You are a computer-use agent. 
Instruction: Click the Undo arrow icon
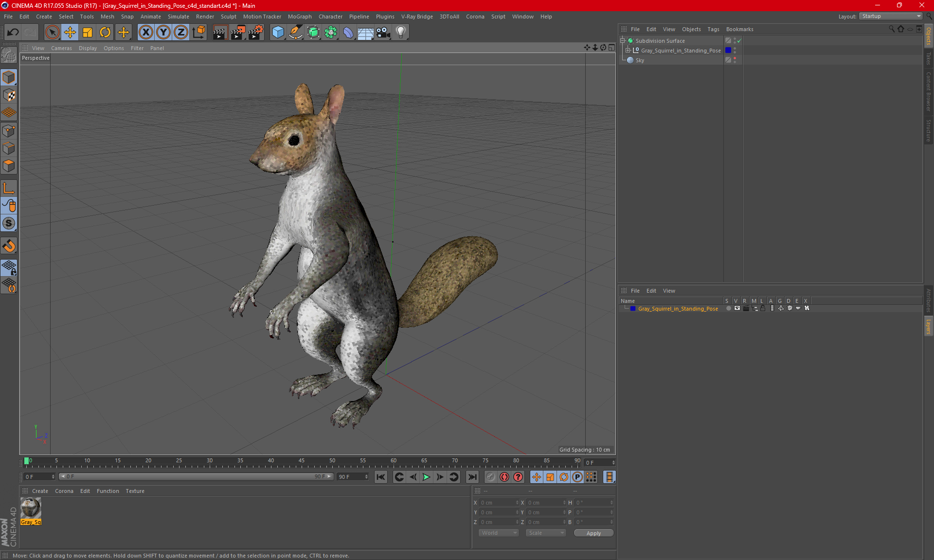[13, 32]
